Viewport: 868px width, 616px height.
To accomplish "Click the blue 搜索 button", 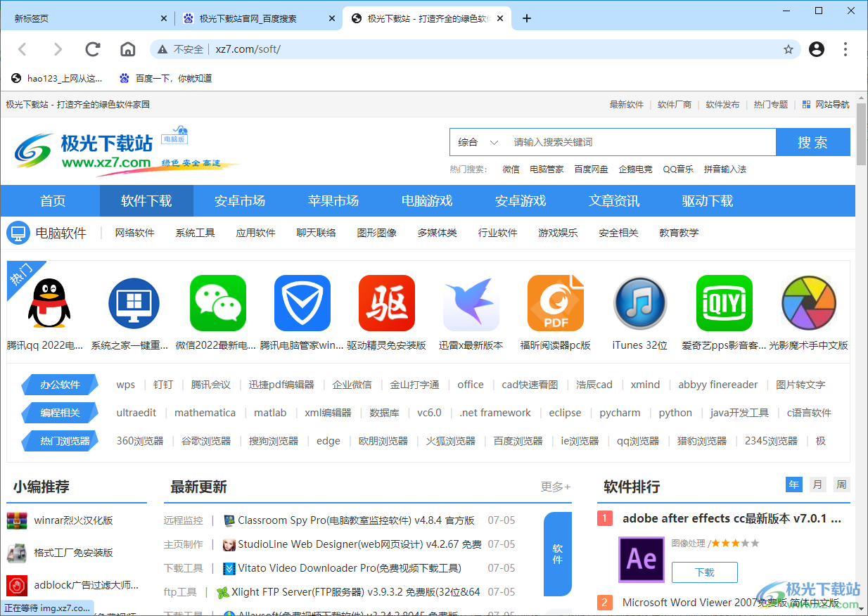I will pos(813,141).
